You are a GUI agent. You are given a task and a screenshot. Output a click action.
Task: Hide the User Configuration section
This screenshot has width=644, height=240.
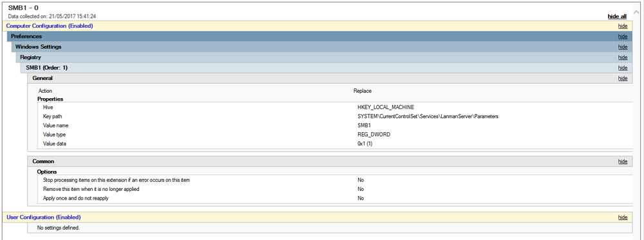[623, 217]
